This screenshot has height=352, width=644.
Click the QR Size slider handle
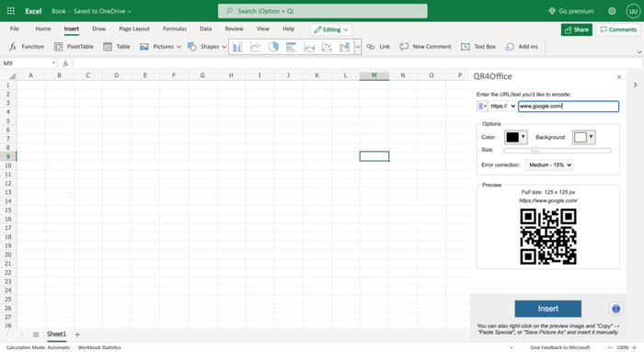[535, 151]
